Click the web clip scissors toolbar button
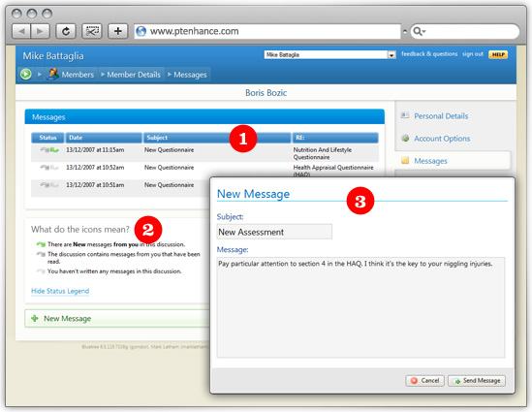 tap(92, 32)
